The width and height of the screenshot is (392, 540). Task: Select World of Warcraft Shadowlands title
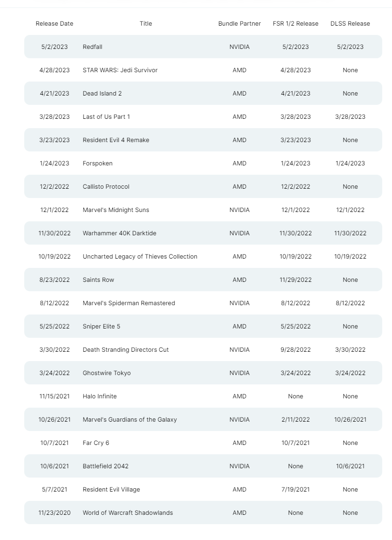coord(127,513)
